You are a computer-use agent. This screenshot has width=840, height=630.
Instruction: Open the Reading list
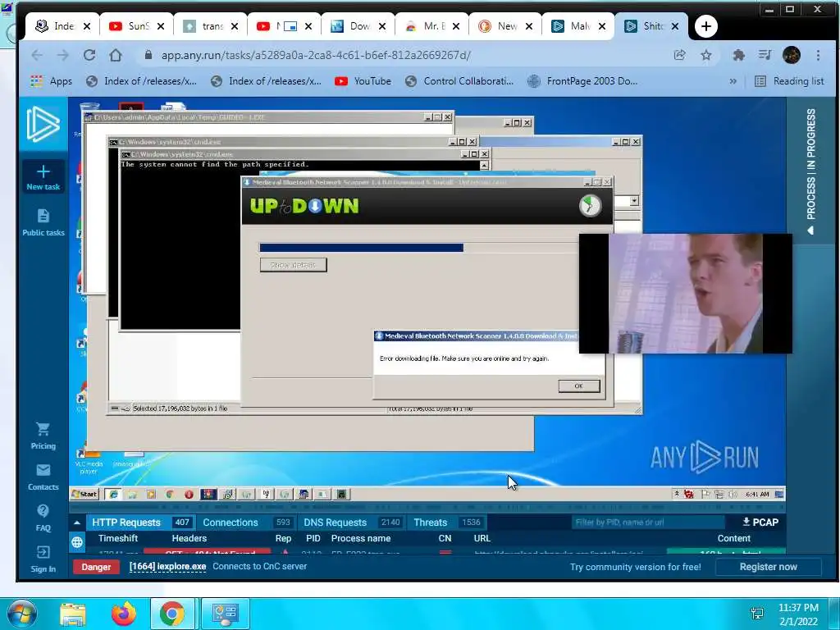(x=789, y=81)
